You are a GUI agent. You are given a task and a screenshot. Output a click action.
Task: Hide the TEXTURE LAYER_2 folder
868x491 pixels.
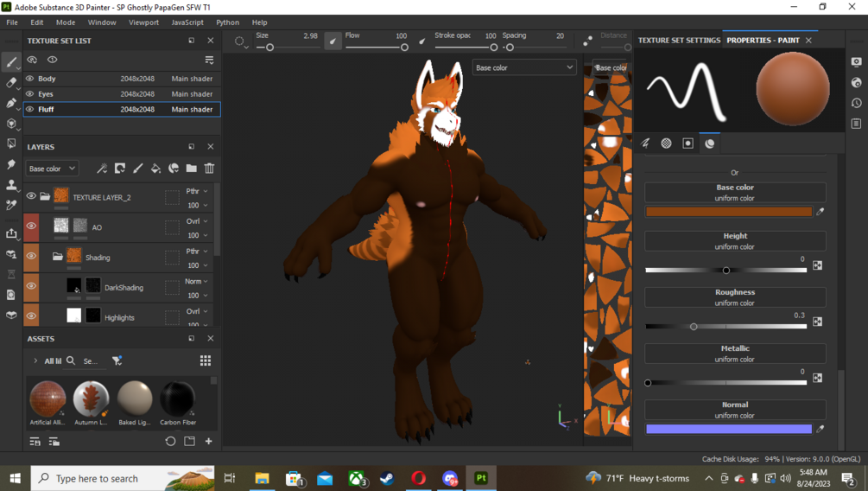31,197
